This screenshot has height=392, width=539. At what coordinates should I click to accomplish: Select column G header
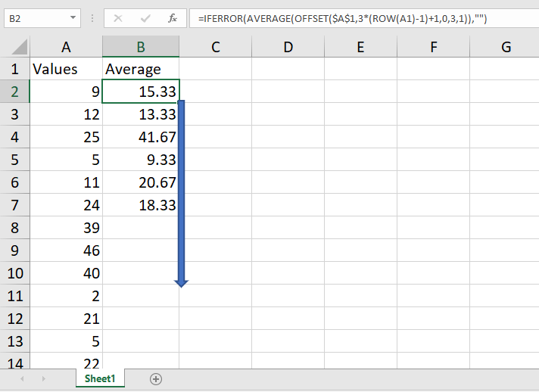pyautogui.click(x=505, y=47)
